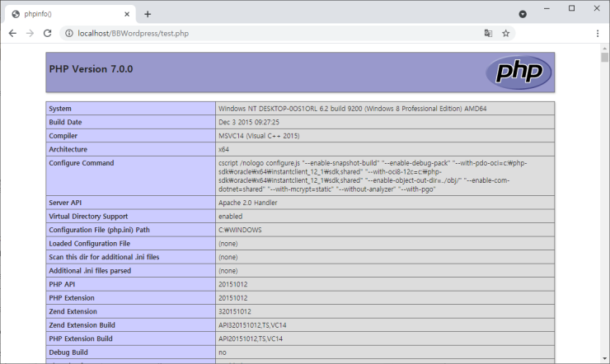This screenshot has height=364, width=610.
Task: Open the Chrome three-dot menu
Action: (597, 34)
